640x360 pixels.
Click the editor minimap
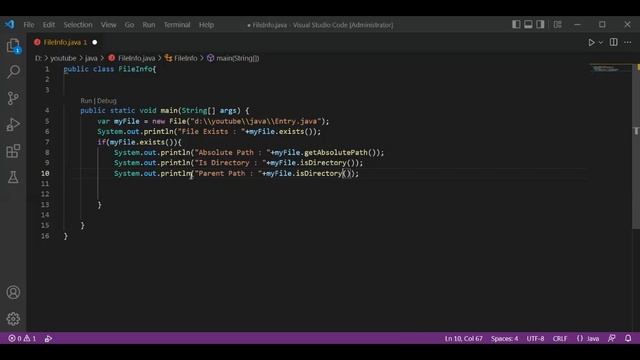point(610,69)
